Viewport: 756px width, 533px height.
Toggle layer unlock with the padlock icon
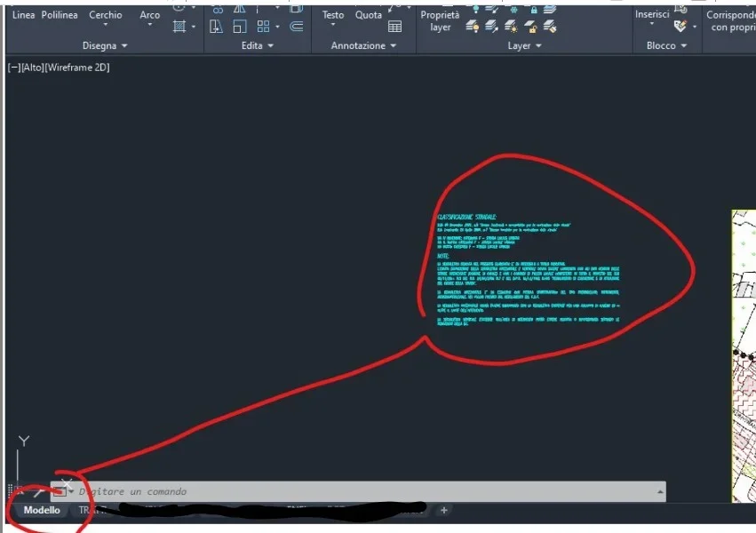click(530, 27)
